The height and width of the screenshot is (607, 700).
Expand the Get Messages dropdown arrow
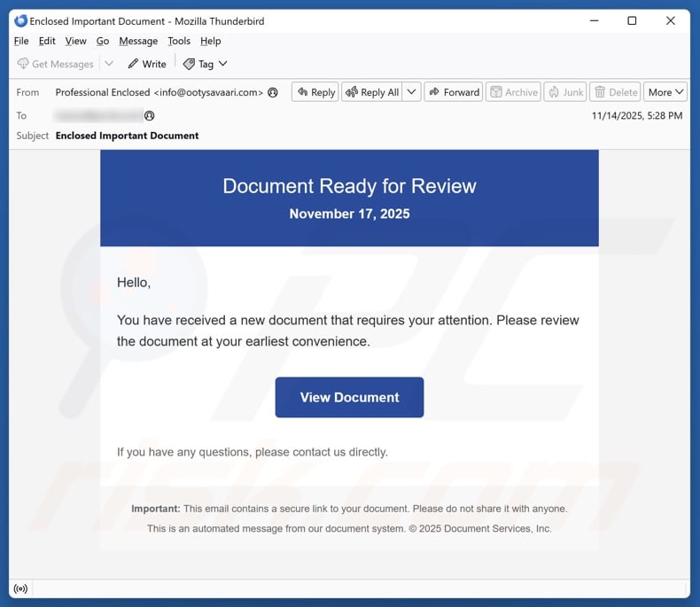109,64
